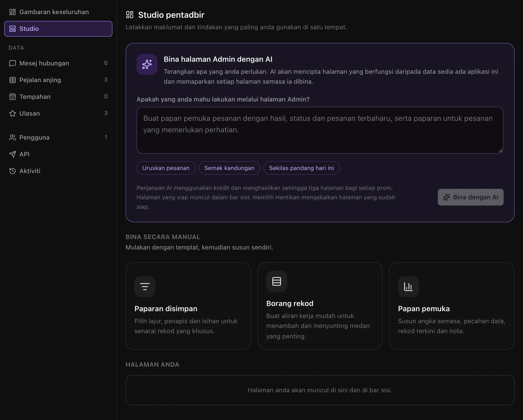Click 'Halaman anda akan muncul di sini' placeholder

[x=320, y=390]
